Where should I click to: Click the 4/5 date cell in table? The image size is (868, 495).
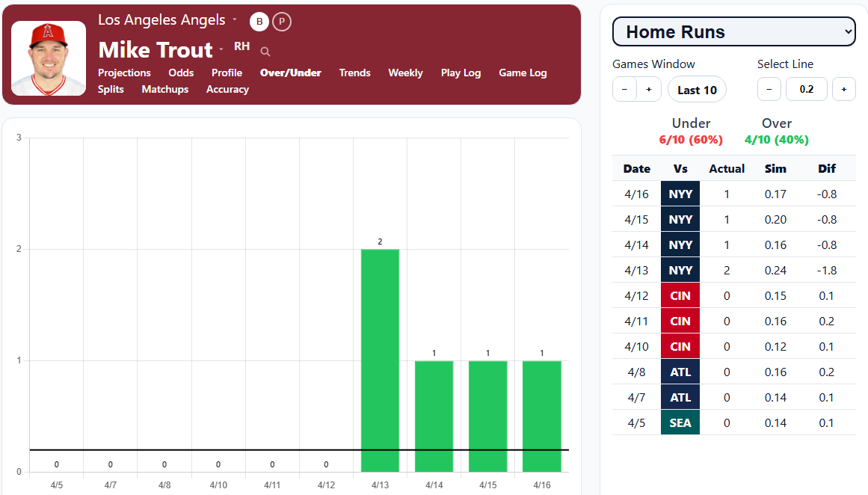point(636,423)
